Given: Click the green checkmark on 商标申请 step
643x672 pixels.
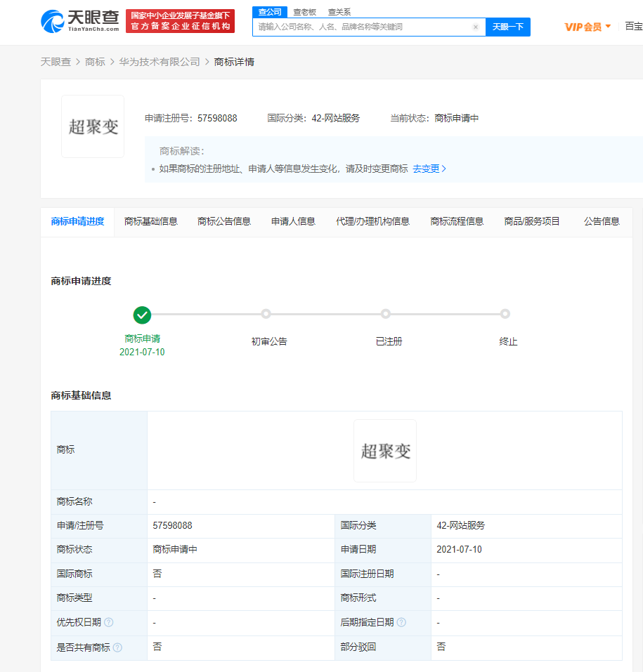Looking at the screenshot, I should [142, 315].
